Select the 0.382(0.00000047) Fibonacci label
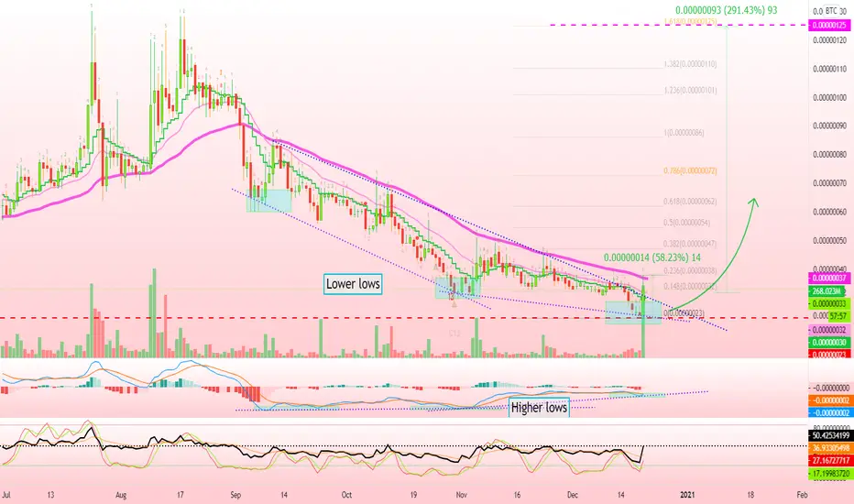854x504 pixels. pyautogui.click(x=690, y=244)
